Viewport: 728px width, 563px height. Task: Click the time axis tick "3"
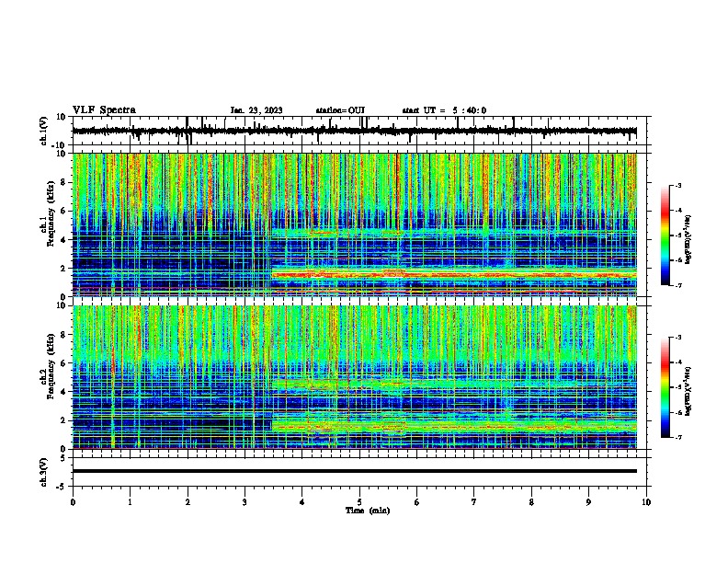click(x=245, y=502)
